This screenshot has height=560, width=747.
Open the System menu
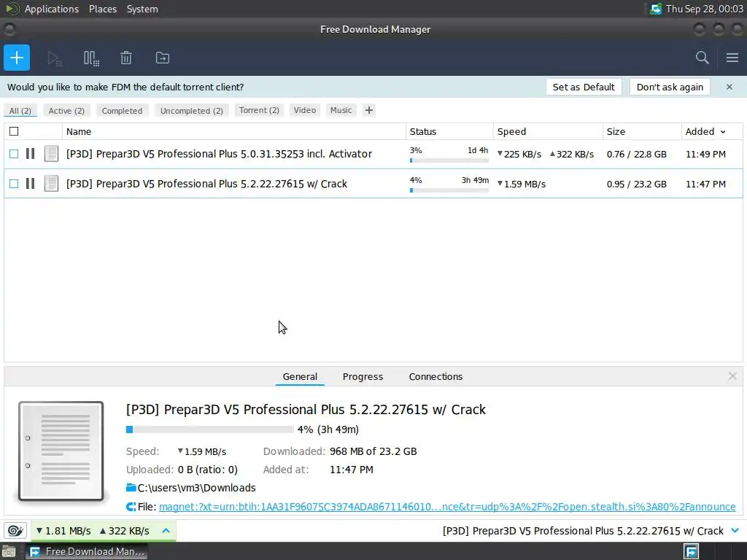click(142, 9)
